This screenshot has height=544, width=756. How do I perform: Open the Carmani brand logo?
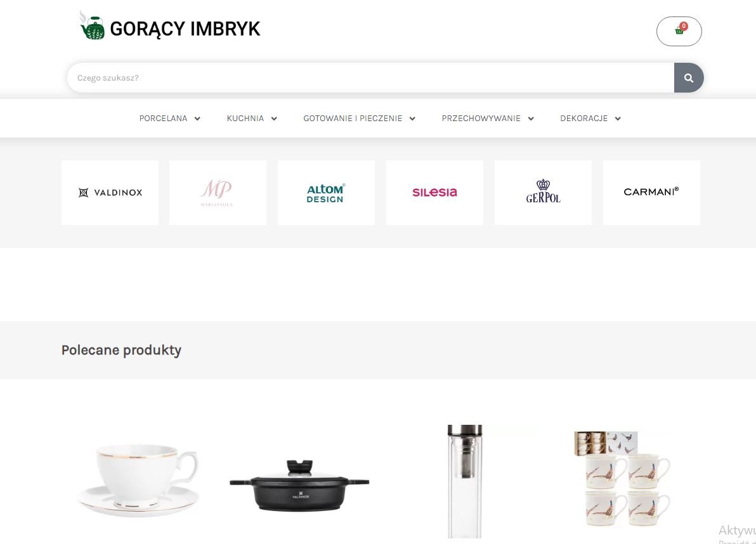click(651, 193)
